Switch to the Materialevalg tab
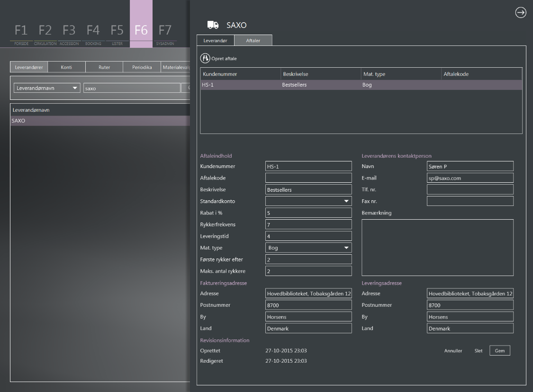The height and width of the screenshot is (392, 533). (x=175, y=67)
